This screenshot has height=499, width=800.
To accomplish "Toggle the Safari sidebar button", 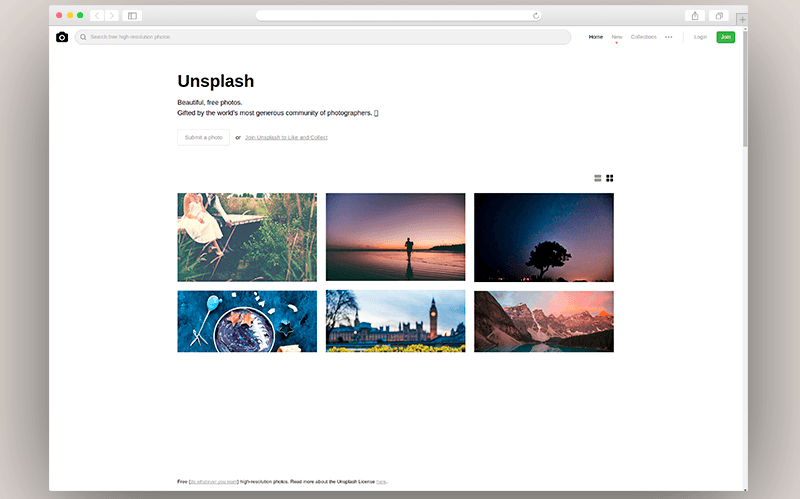I will 132,16.
